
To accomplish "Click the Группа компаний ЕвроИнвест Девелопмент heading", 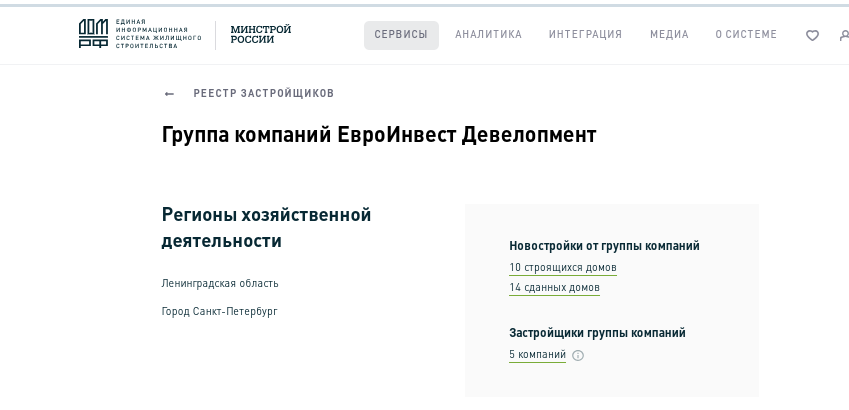I will pos(379,135).
